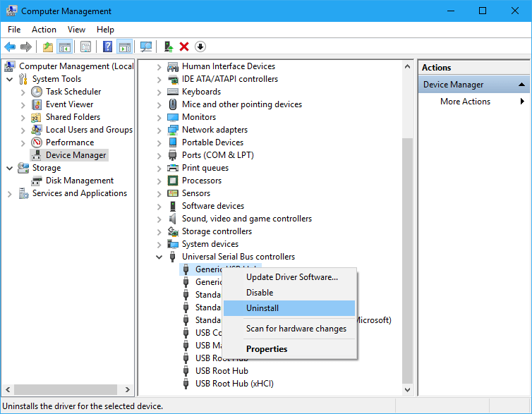The image size is (532, 414).
Task: Open the File menu
Action: pos(14,30)
